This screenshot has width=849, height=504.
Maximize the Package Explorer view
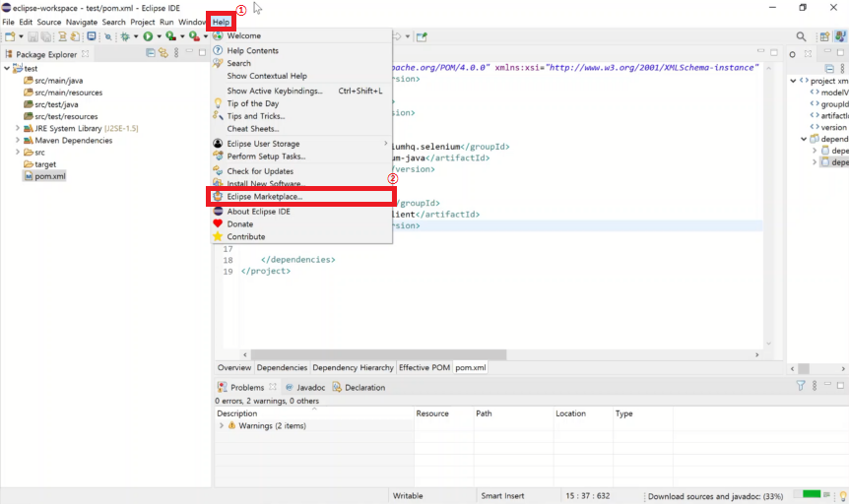203,52
